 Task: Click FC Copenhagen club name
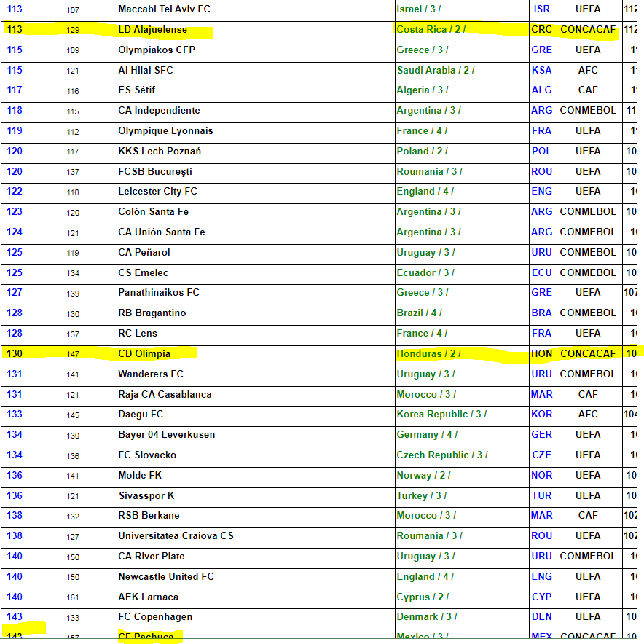click(155, 617)
